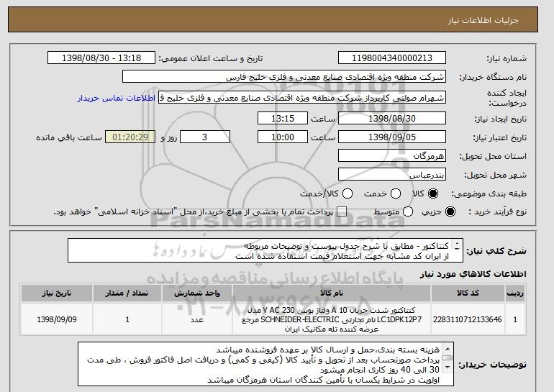The image size is (554, 392).
Task: Click the تعداد / مقدار column header
Action: coord(127,293)
